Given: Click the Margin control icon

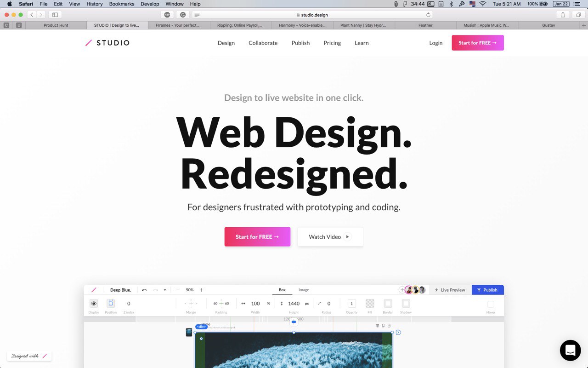Looking at the screenshot, I should (191, 304).
